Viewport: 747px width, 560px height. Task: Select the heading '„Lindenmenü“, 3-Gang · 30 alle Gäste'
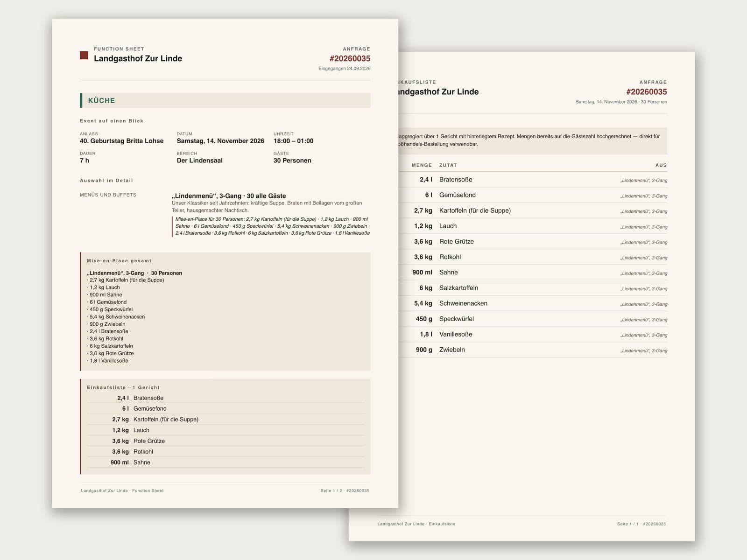229,196
